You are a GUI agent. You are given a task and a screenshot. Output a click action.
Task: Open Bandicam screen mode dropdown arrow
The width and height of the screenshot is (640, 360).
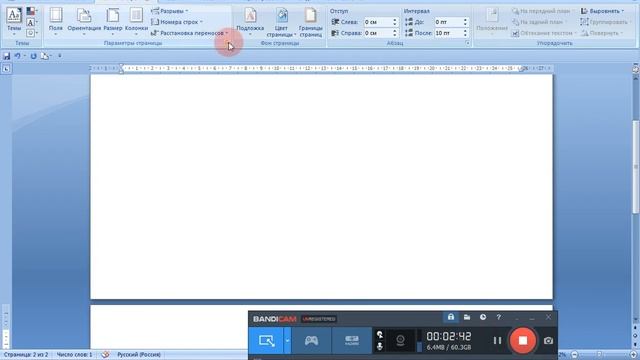click(287, 340)
